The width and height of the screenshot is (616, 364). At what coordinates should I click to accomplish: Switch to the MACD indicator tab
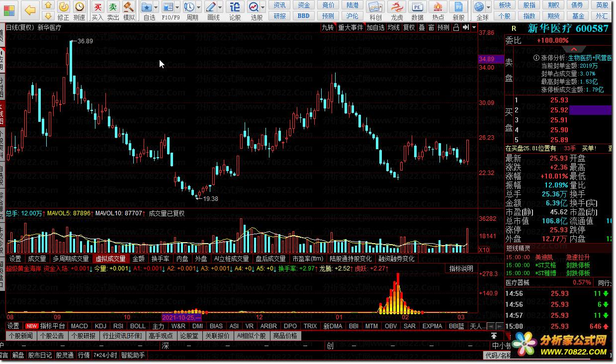pyautogui.click(x=80, y=326)
